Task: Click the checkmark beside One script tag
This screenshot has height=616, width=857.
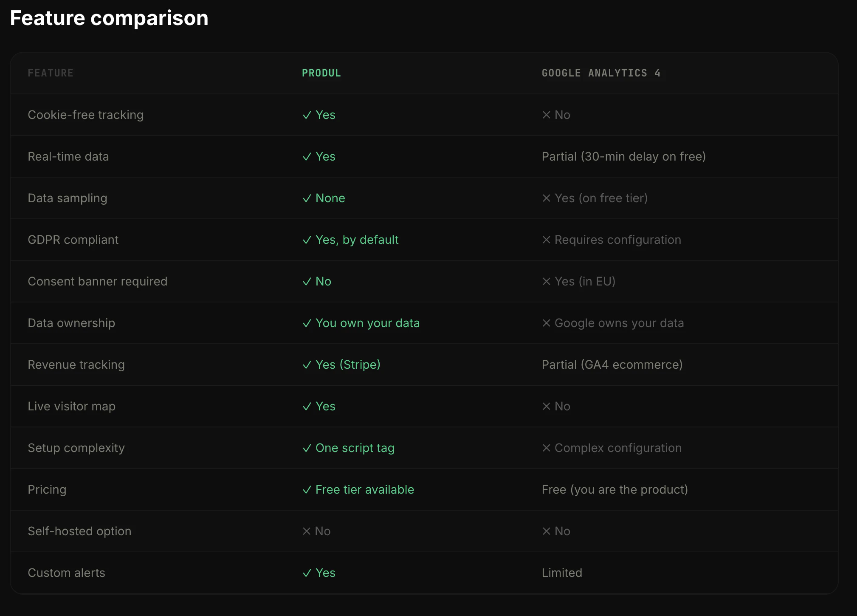Action: (307, 448)
